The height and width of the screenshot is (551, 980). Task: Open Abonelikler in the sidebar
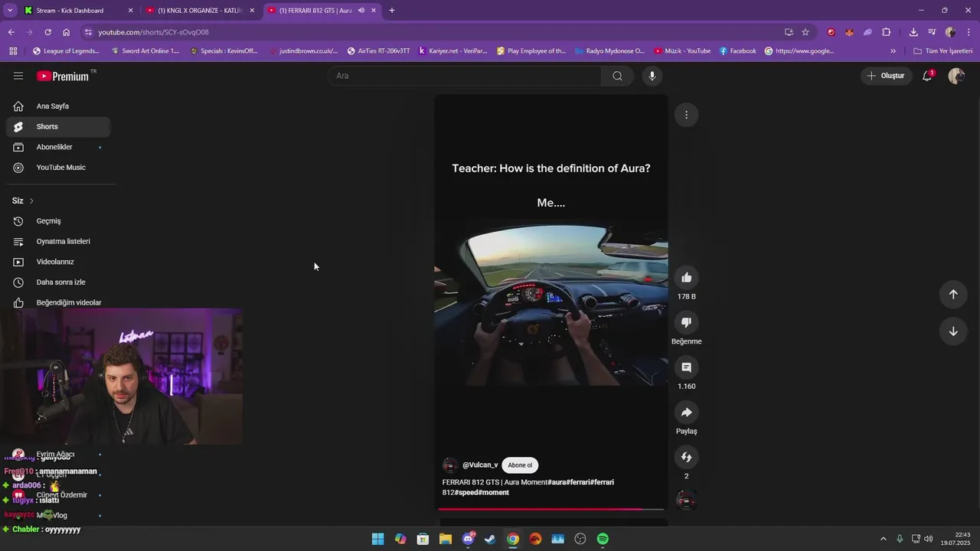click(x=58, y=147)
